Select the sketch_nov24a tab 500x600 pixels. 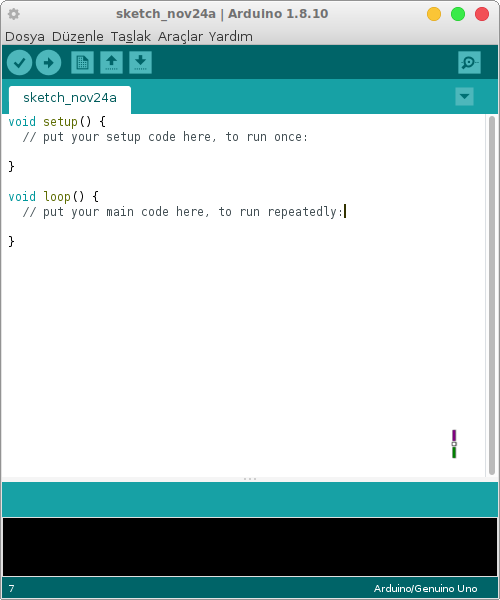pos(70,98)
